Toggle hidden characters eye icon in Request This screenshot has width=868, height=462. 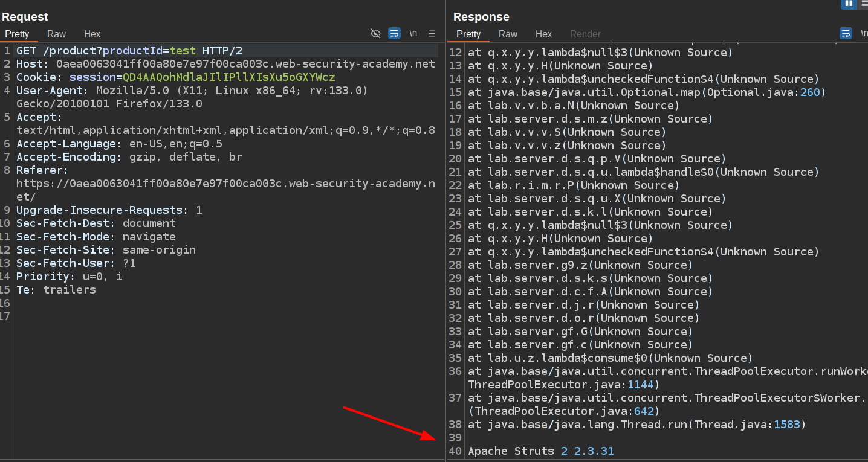375,33
